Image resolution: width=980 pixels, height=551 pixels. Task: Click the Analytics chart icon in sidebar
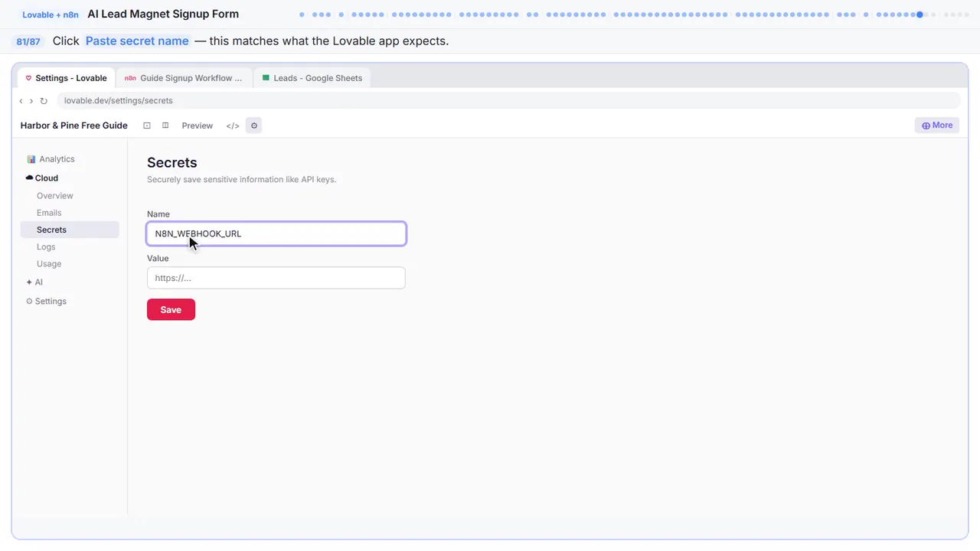[x=31, y=159]
